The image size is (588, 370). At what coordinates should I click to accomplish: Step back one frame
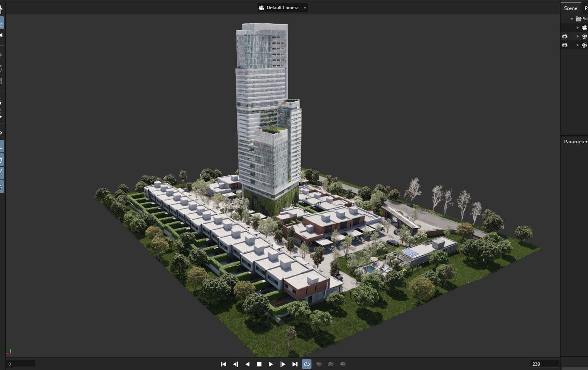[235, 364]
